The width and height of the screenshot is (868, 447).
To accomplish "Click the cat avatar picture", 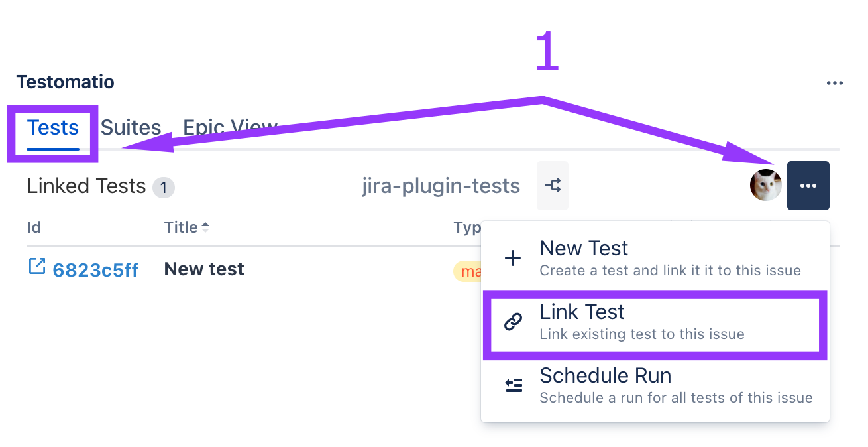I will point(765,185).
